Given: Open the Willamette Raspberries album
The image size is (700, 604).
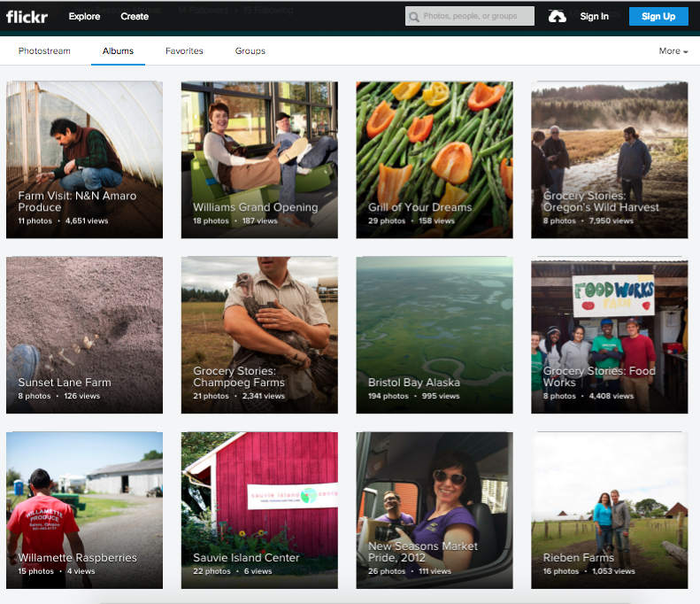Looking at the screenshot, I should [84, 510].
